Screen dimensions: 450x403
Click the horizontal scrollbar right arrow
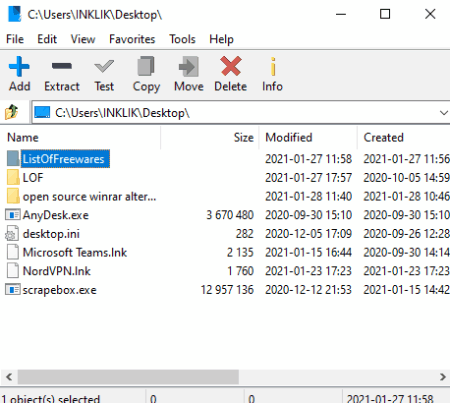click(442, 377)
